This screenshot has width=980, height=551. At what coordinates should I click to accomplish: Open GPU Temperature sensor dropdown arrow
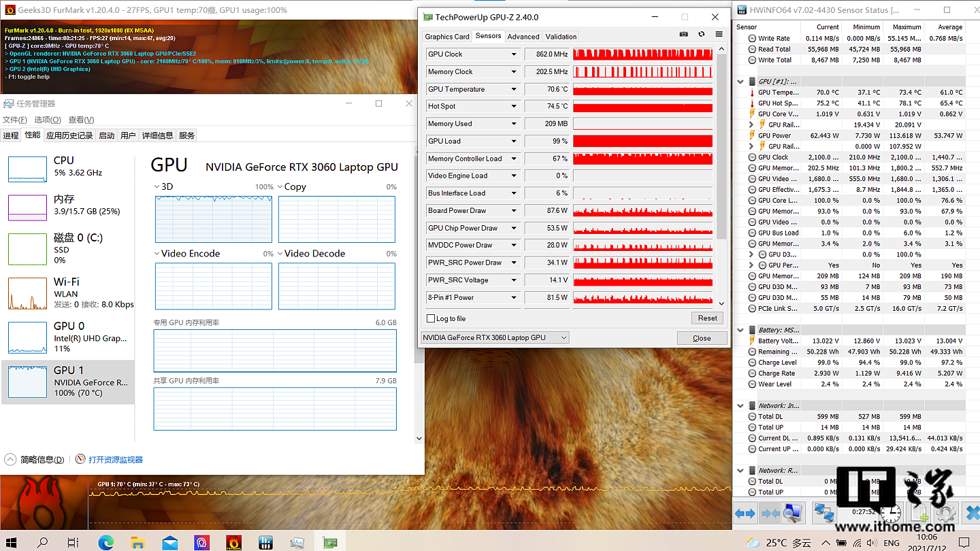[514, 89]
